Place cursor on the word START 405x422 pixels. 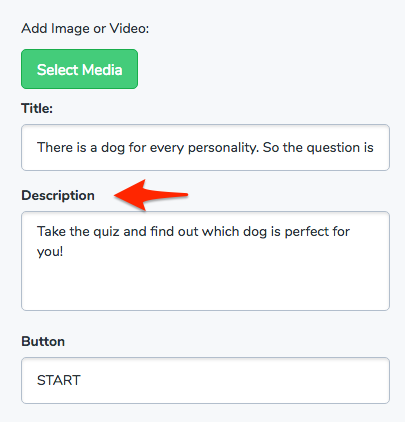pyautogui.click(x=59, y=380)
